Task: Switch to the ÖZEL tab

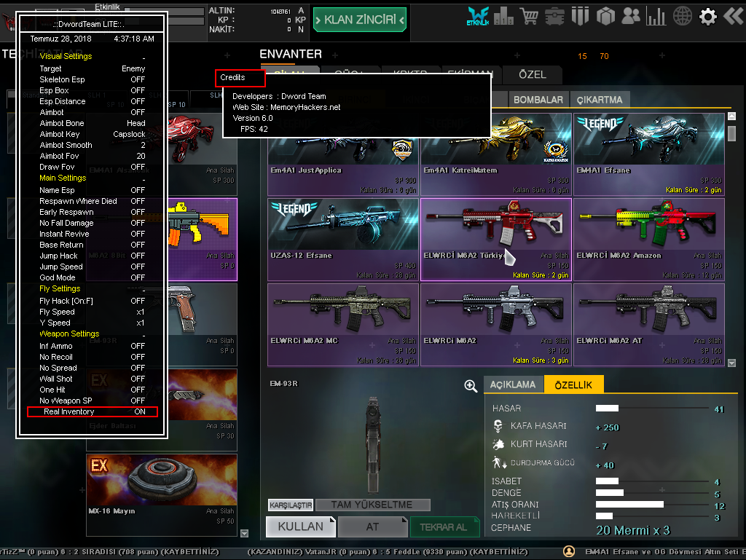Action: point(533,75)
